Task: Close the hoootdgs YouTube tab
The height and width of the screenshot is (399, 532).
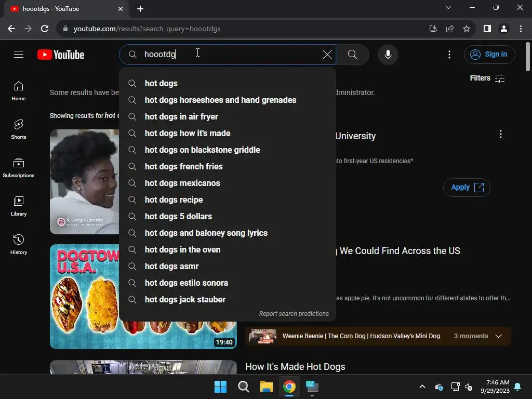Action: (x=121, y=9)
